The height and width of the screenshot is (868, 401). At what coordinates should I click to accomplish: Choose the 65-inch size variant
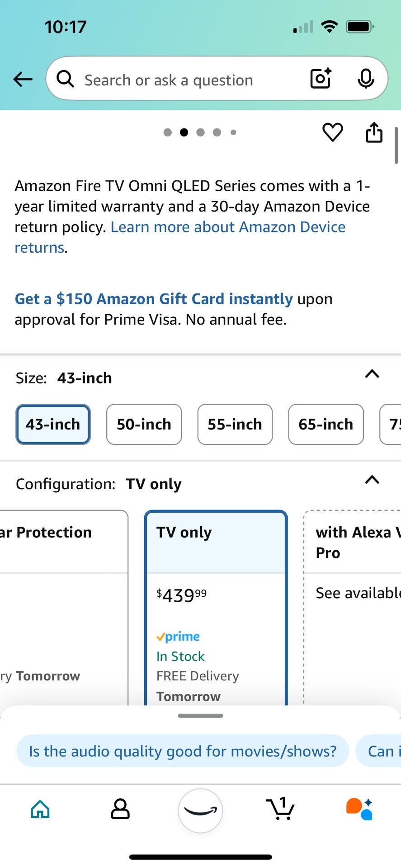coord(326,425)
